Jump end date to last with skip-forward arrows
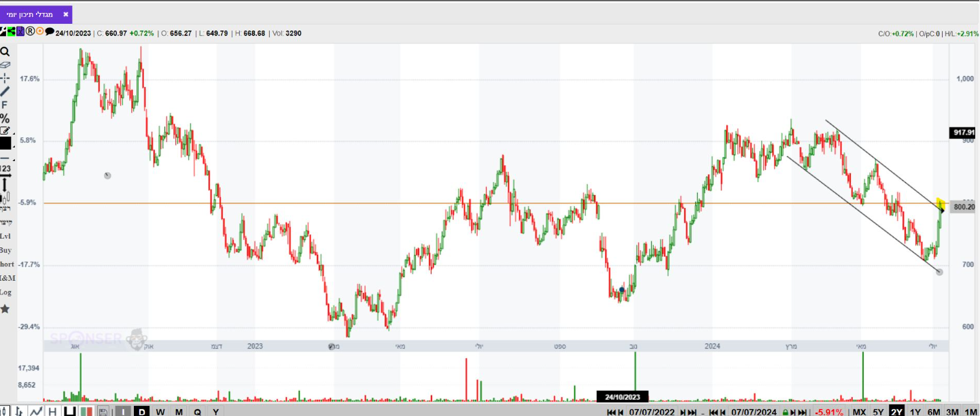Screen dimensions: 980x416 click(x=802, y=412)
